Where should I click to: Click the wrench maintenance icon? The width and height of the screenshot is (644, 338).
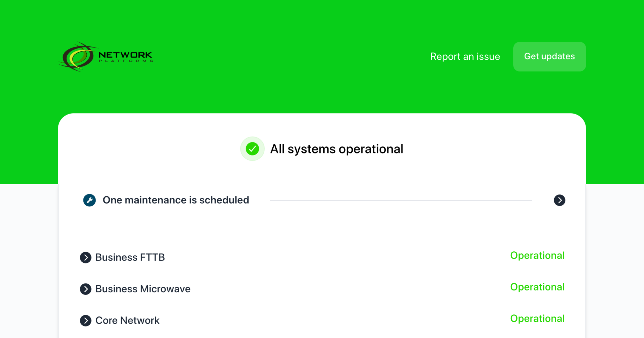coord(89,200)
